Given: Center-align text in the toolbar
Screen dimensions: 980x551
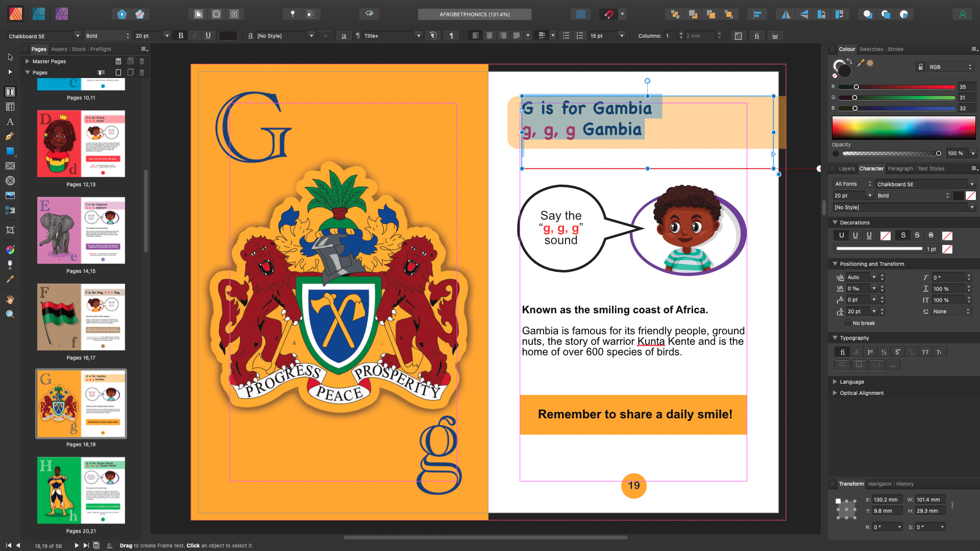Looking at the screenshot, I should (489, 36).
